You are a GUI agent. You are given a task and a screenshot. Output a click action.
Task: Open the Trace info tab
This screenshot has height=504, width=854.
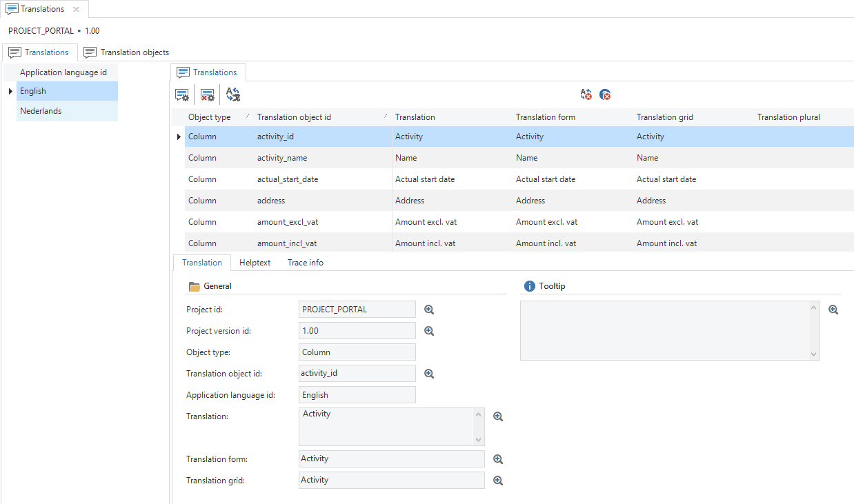pos(306,263)
